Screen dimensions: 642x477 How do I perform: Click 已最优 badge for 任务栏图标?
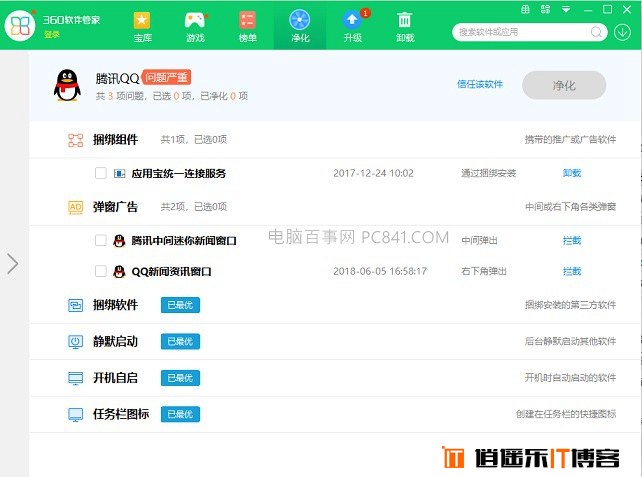coord(180,414)
